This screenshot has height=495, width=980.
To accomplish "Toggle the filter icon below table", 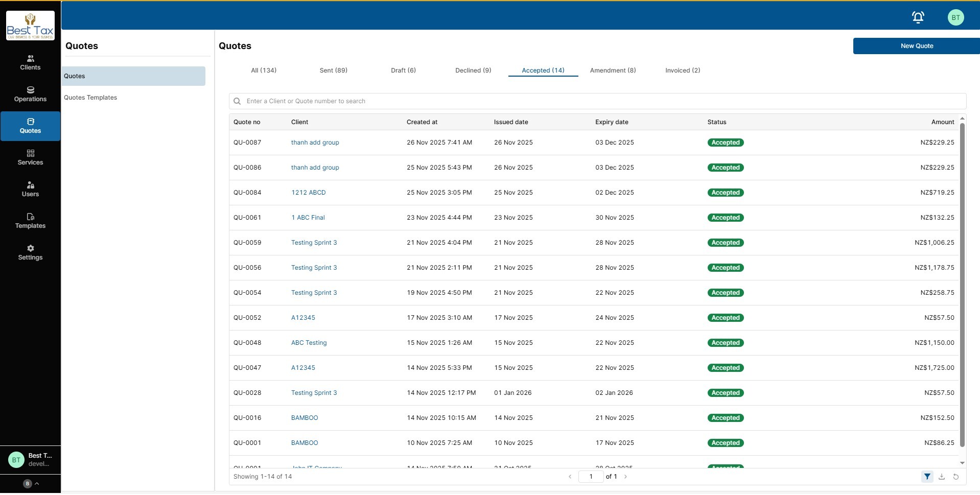I will coord(927,477).
